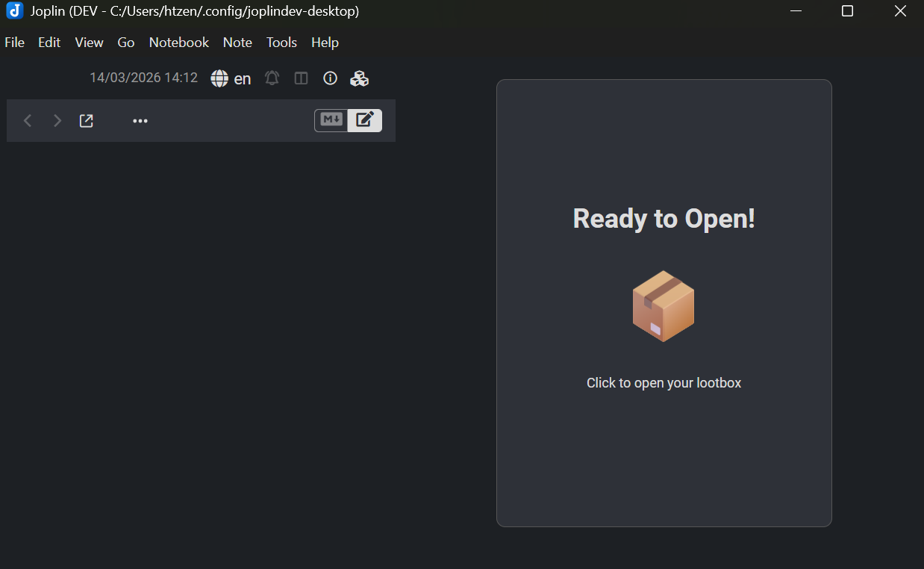
Task: Navigate back with the left chevron
Action: click(x=28, y=120)
